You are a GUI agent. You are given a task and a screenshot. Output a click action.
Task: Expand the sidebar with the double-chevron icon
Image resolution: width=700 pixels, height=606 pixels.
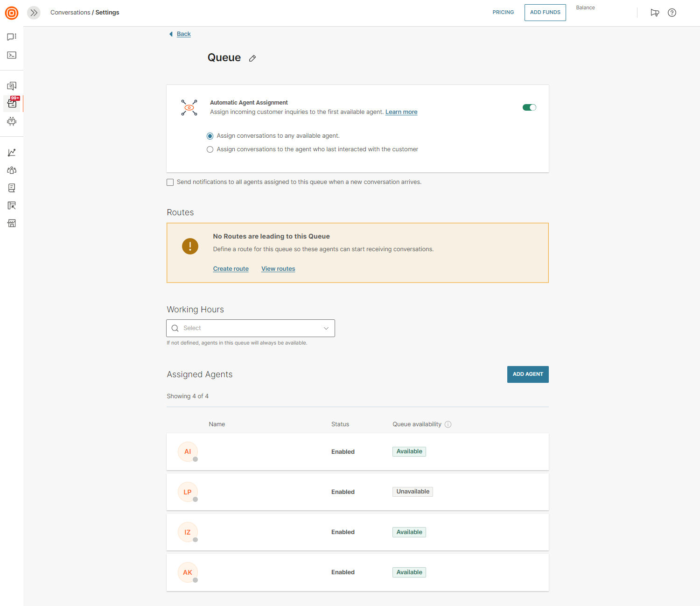click(x=34, y=13)
